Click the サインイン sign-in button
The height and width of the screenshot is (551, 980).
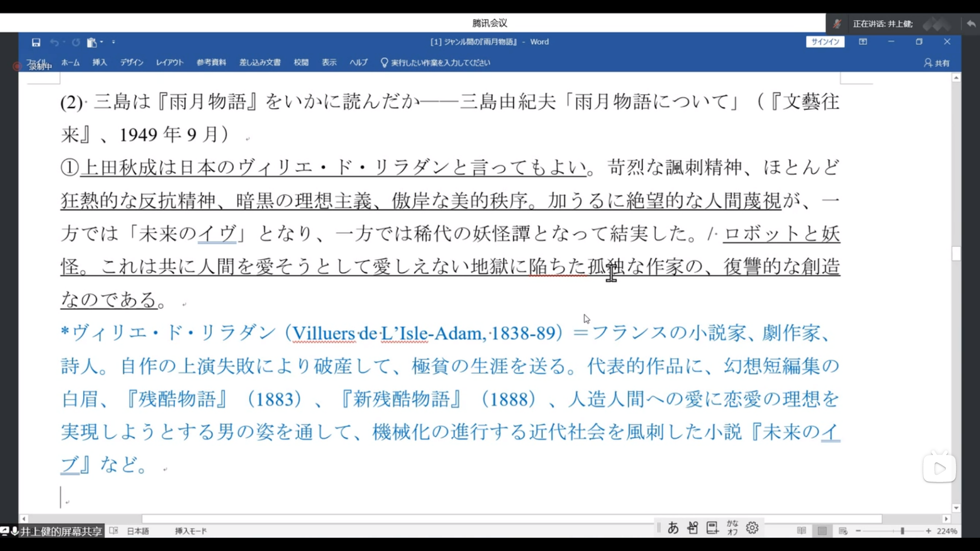(825, 42)
